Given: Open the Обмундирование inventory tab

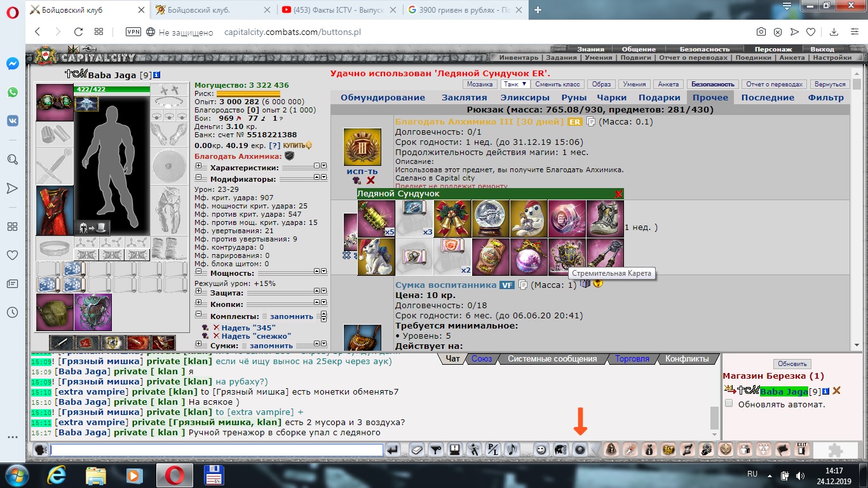Looking at the screenshot, I should 383,97.
